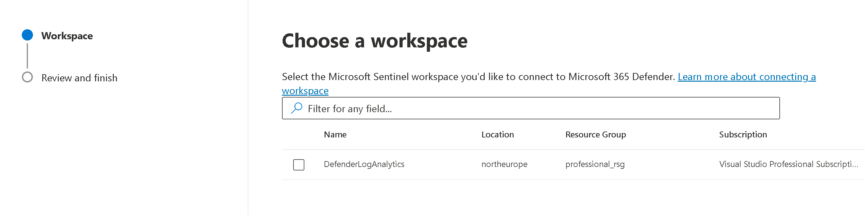This screenshot has width=868, height=215.
Task: Click the professional_rsg resource group cell
Action: (x=595, y=165)
